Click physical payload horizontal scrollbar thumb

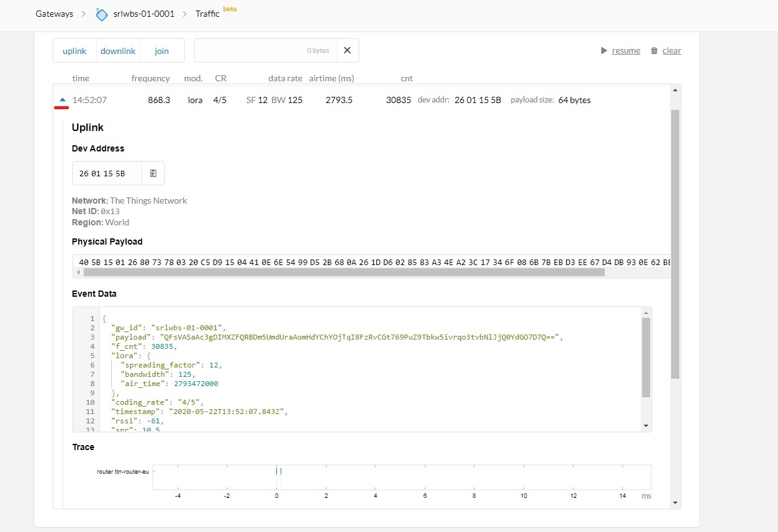click(343, 272)
